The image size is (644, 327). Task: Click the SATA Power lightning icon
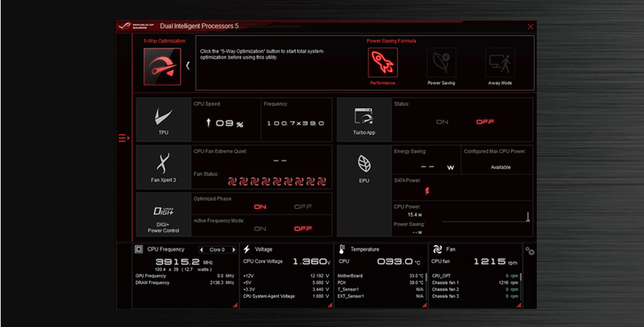click(427, 191)
